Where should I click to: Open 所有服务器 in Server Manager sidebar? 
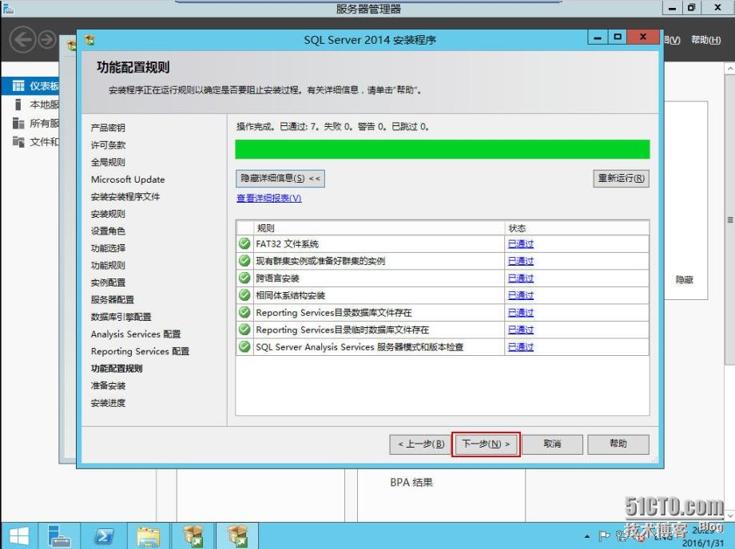click(x=36, y=123)
